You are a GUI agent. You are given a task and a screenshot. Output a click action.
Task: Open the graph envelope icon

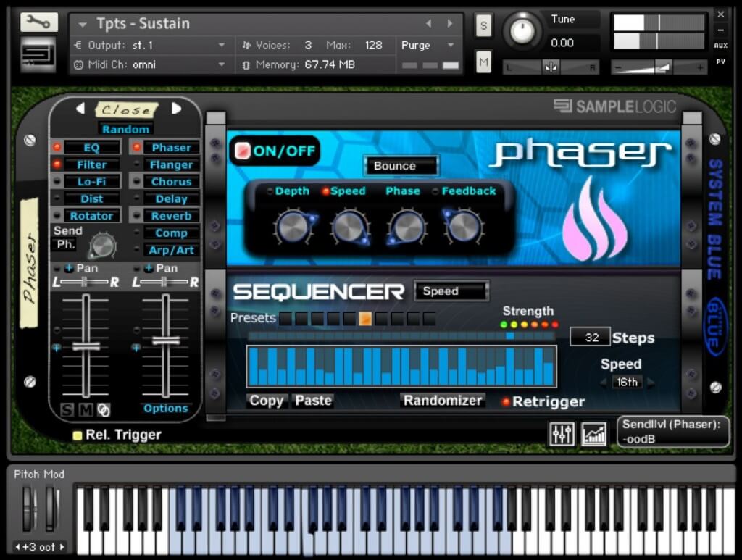593,434
